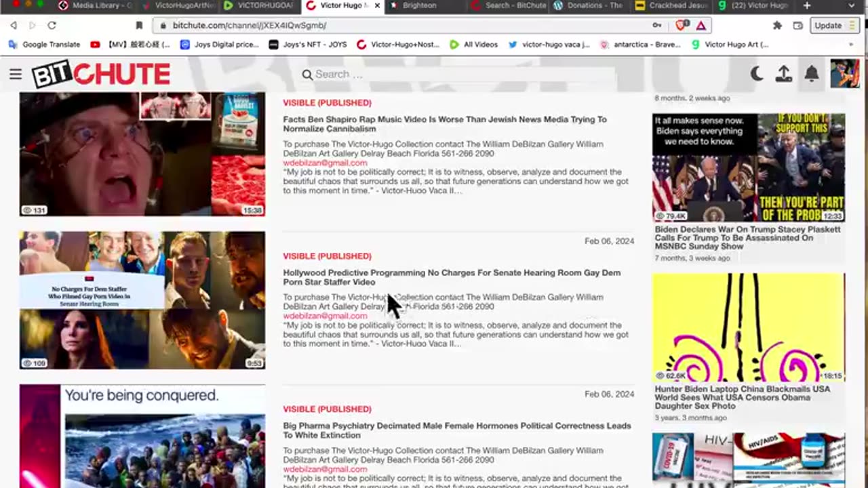Open the Ben Shapiro Rap Music Video title

click(x=445, y=124)
